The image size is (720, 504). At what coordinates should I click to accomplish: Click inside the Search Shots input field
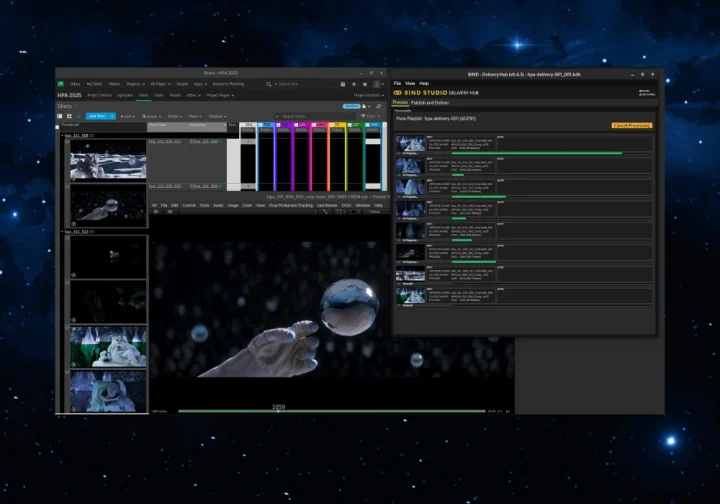tap(317, 117)
